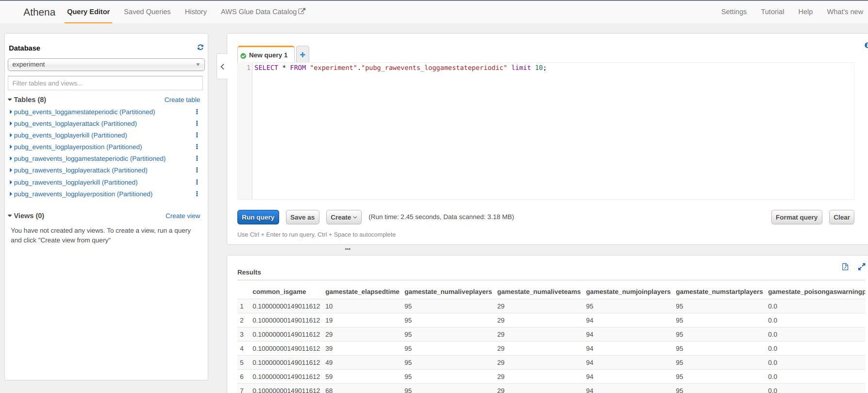Open the History tab

196,12
